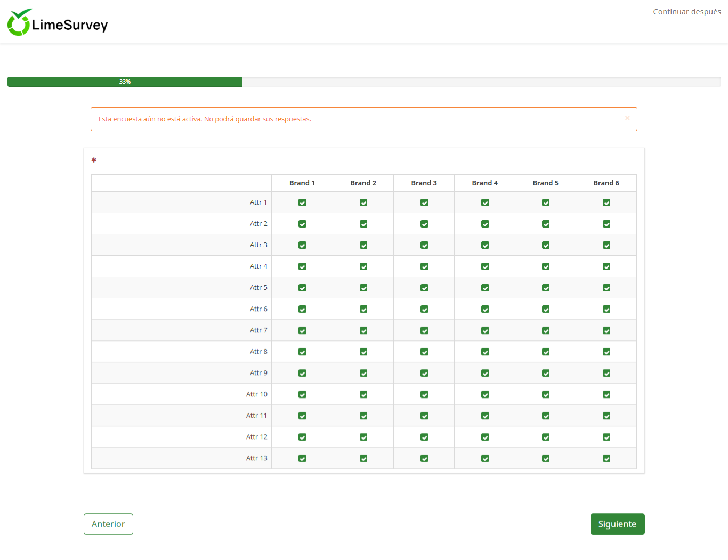Image resolution: width=728 pixels, height=560 pixels.
Task: Click the Brand 3 column header
Action: tap(424, 183)
